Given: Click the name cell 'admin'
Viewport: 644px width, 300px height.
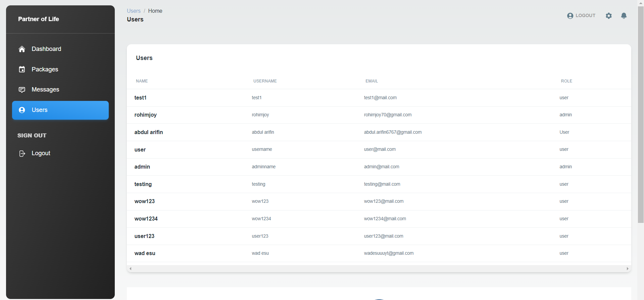Looking at the screenshot, I should (x=142, y=167).
